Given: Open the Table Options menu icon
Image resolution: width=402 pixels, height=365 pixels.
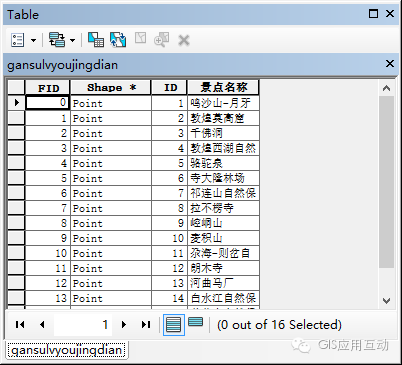Looking at the screenshot, I should pos(17,40).
